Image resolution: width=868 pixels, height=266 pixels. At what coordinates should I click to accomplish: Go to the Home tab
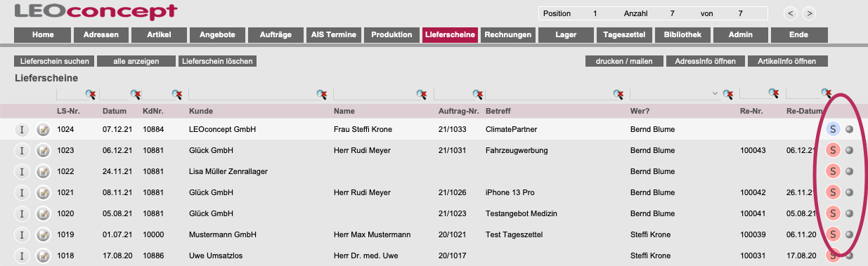pyautogui.click(x=44, y=34)
